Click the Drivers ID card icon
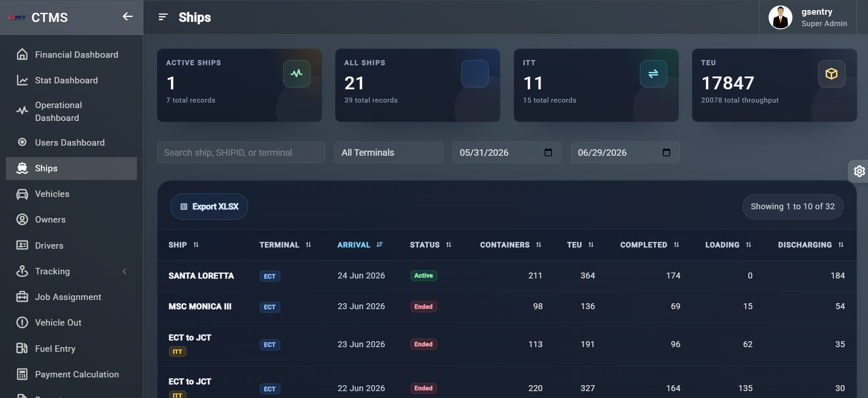Image resolution: width=868 pixels, height=398 pixels. tap(22, 245)
